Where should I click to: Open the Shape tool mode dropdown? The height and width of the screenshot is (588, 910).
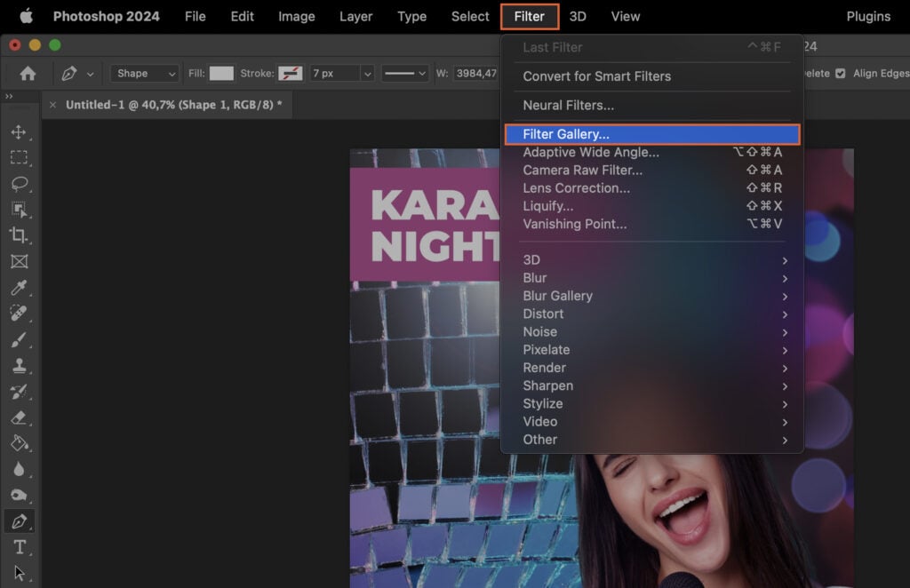coord(144,73)
